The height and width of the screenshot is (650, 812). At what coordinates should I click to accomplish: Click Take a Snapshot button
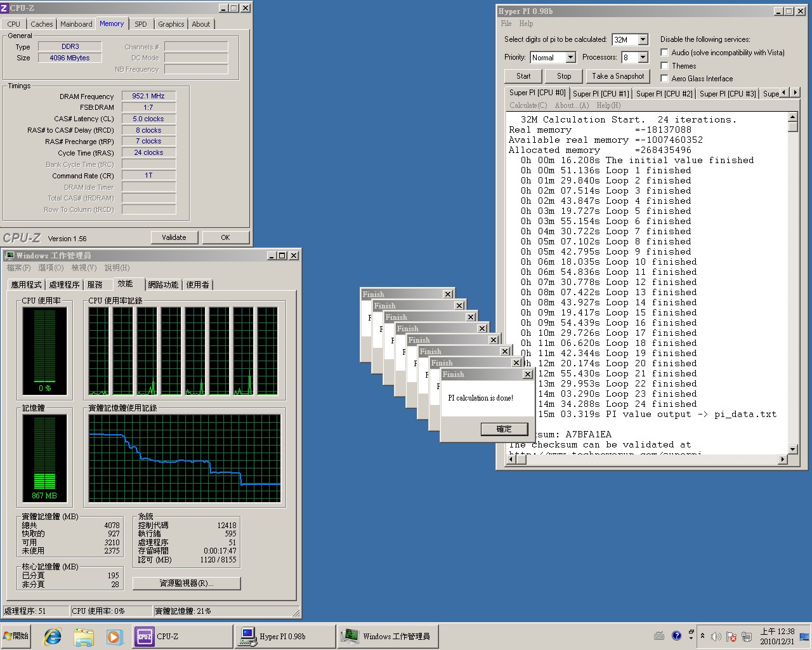click(618, 76)
